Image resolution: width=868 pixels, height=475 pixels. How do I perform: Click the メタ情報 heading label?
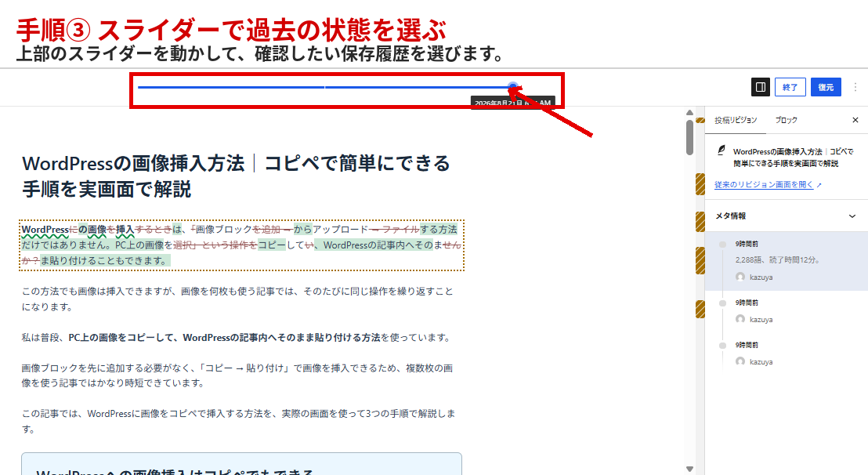tap(731, 216)
